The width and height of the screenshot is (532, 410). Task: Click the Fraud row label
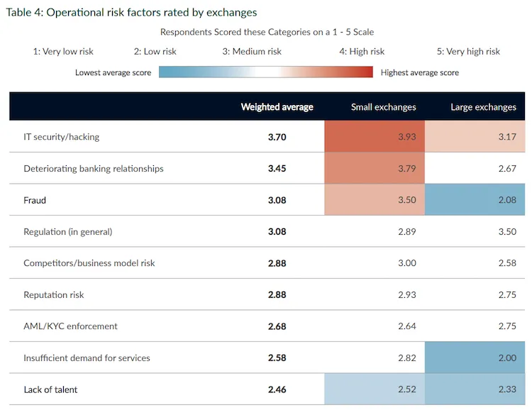[x=35, y=200]
